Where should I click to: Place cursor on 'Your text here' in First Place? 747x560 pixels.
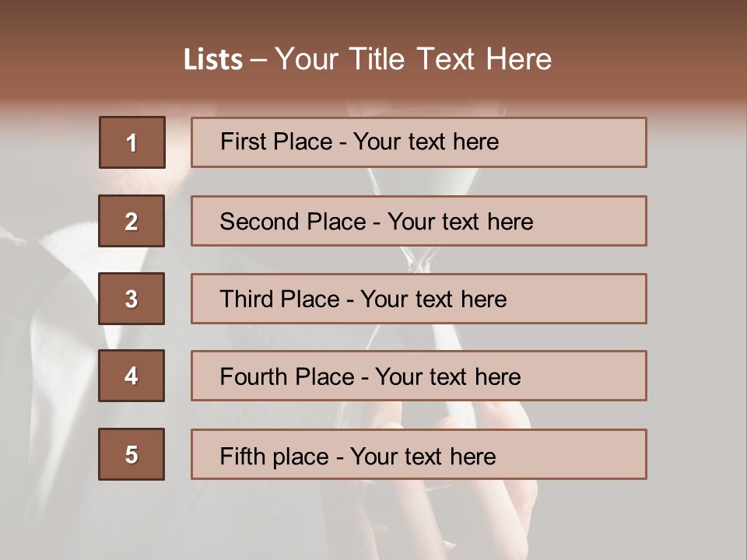[426, 142]
